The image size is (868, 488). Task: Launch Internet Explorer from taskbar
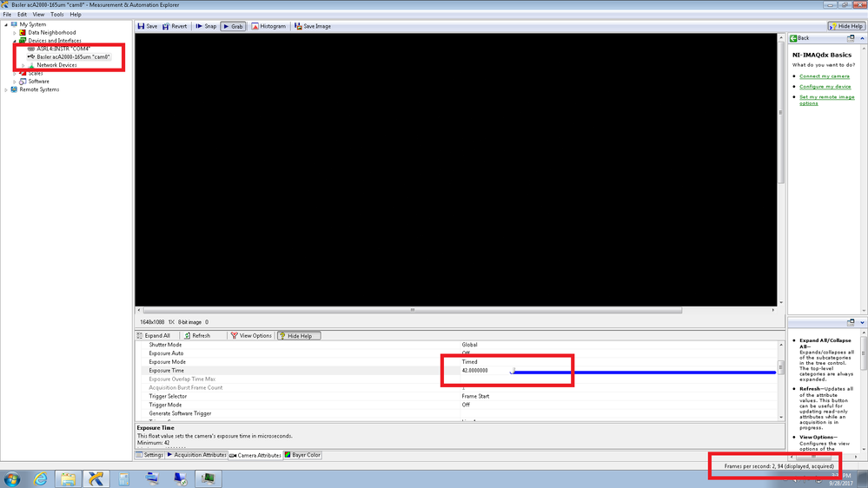pos(41,479)
